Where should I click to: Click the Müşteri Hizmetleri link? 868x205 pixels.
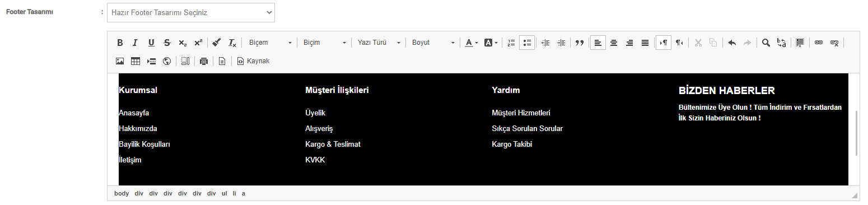pos(521,113)
